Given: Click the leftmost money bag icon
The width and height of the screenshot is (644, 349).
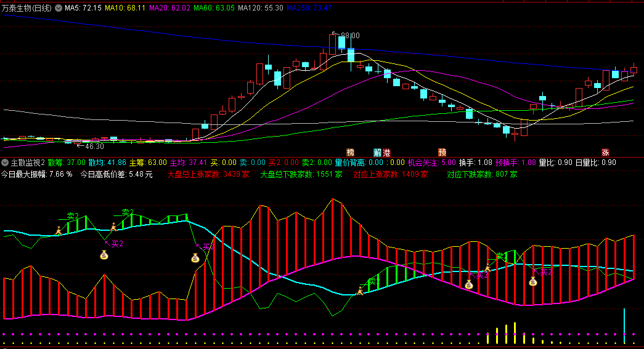Looking at the screenshot, I should coord(104,255).
